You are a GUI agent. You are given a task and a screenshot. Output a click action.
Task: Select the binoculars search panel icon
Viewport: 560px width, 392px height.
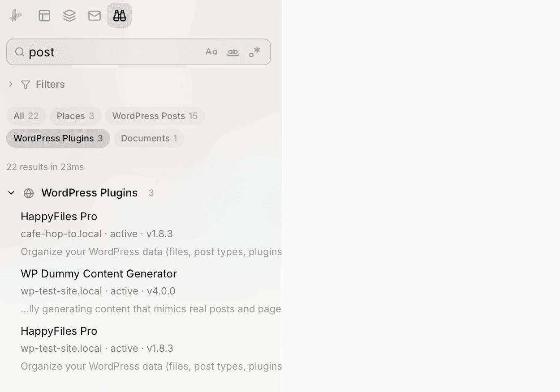[x=119, y=15]
